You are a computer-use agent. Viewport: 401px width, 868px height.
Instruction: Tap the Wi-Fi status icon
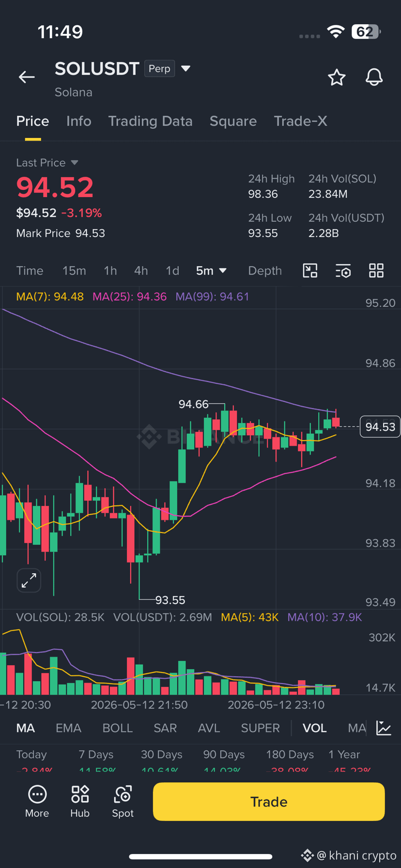[x=336, y=32]
